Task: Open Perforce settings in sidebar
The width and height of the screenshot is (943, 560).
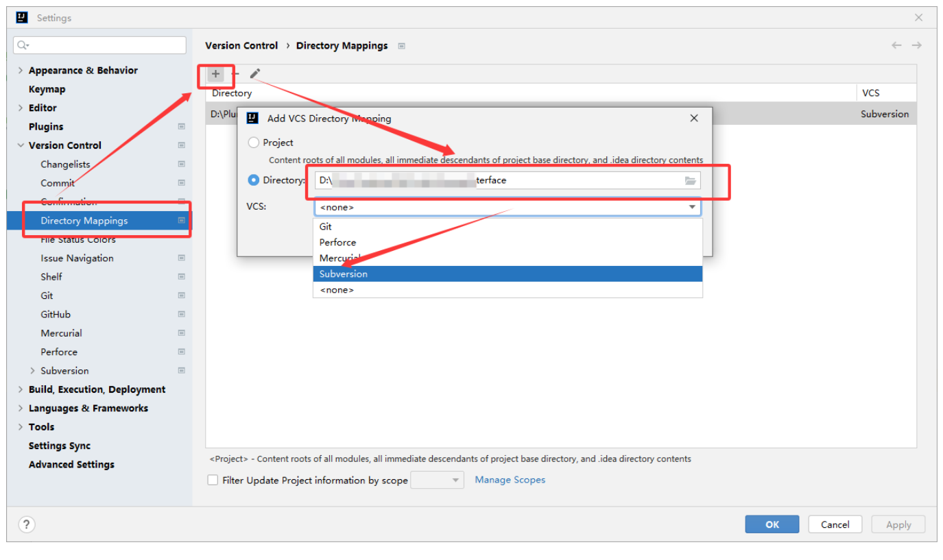Action: tap(59, 352)
